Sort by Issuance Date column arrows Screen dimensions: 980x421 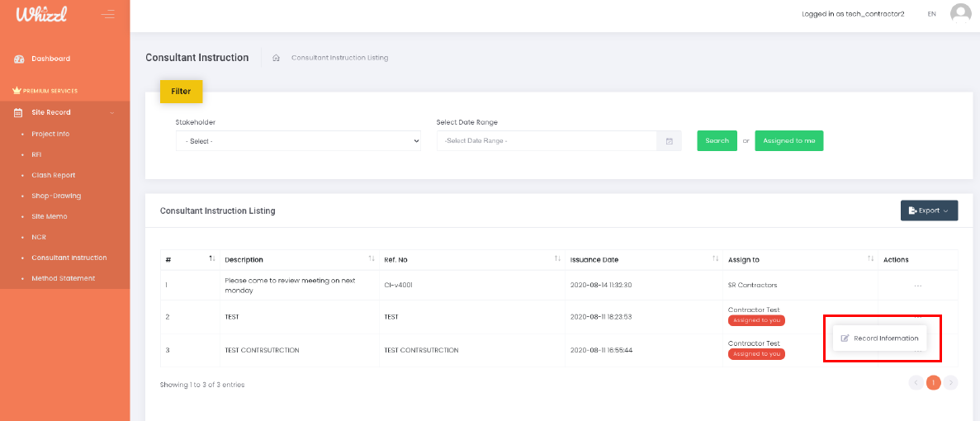(x=715, y=259)
